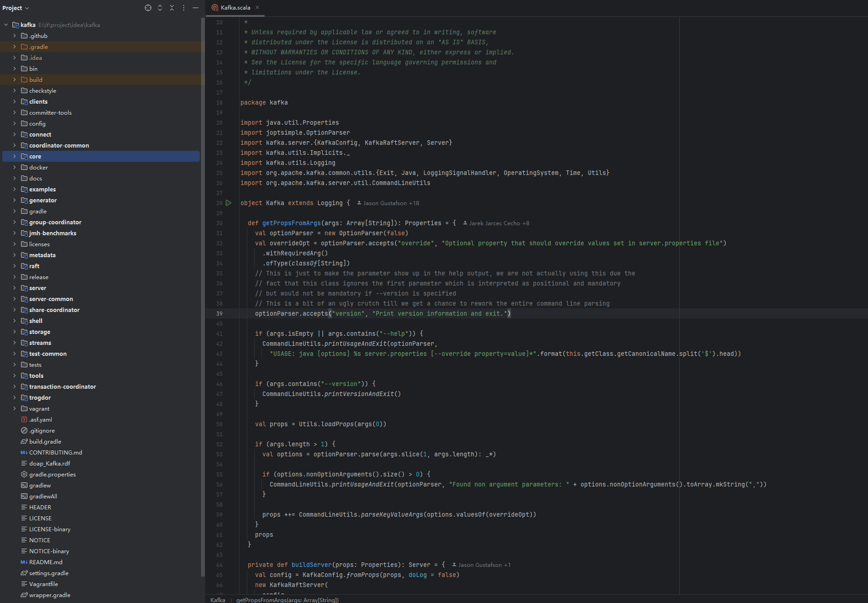Click the Collapse All icon in Project panel
This screenshot has height=603, width=868.
point(172,8)
